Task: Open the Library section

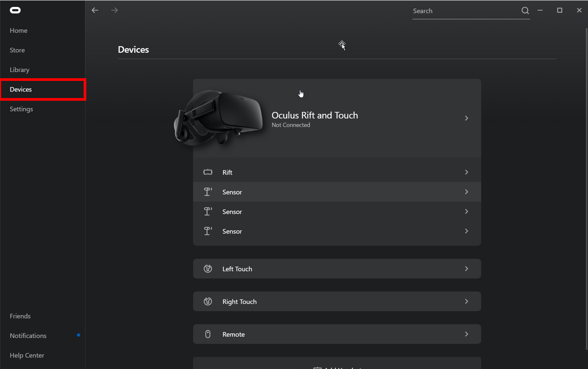Action: tap(19, 70)
